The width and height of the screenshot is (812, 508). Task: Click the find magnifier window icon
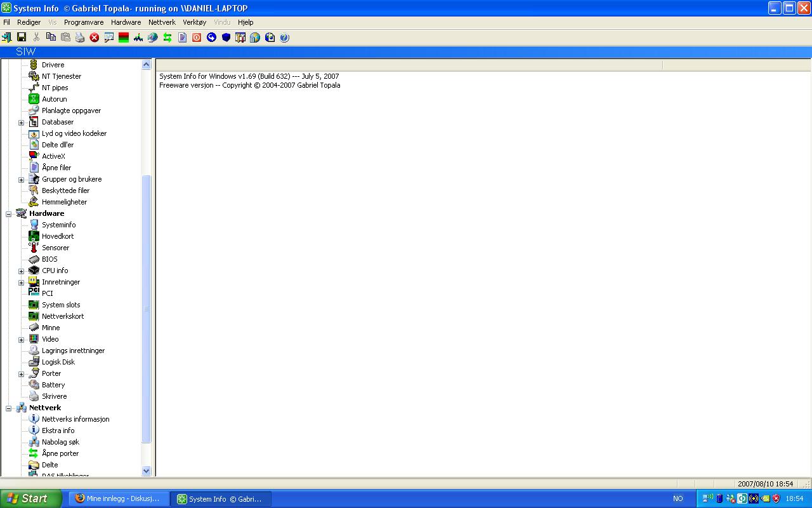point(109,37)
